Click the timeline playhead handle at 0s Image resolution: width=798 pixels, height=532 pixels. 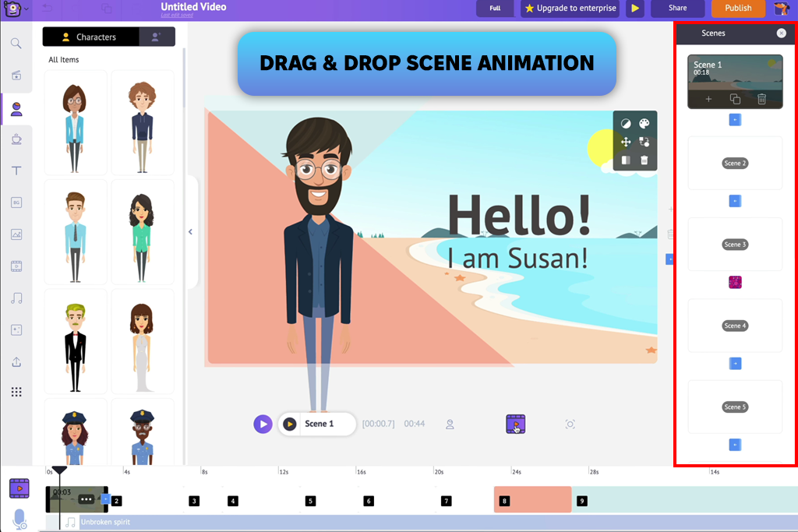point(59,470)
